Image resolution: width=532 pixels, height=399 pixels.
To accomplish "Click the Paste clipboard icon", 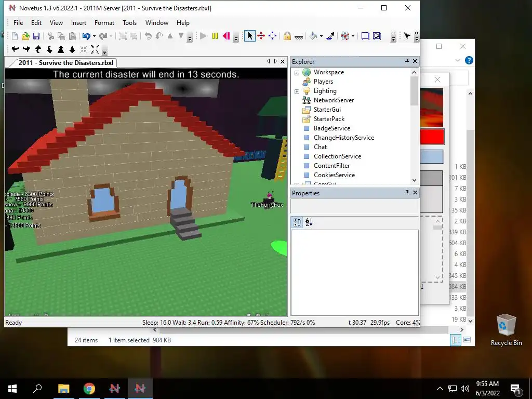I will pos(72,36).
